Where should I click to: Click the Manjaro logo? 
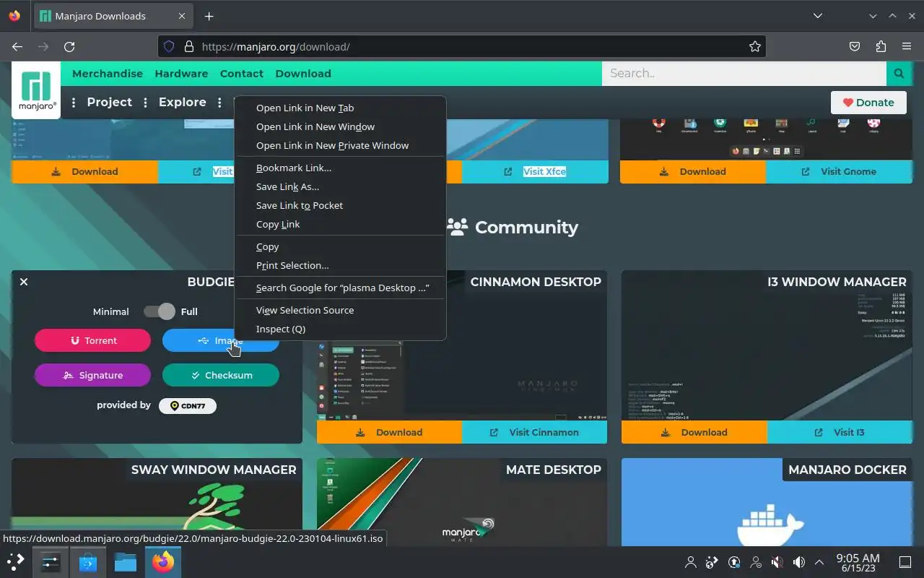pyautogui.click(x=36, y=90)
